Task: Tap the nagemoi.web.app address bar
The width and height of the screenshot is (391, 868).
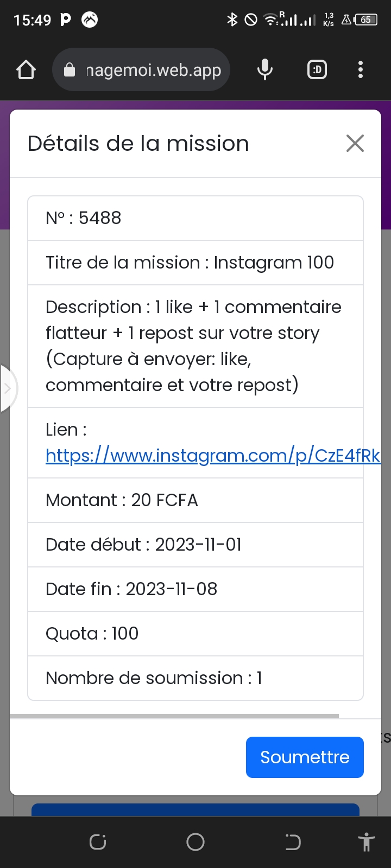Action: click(153, 70)
